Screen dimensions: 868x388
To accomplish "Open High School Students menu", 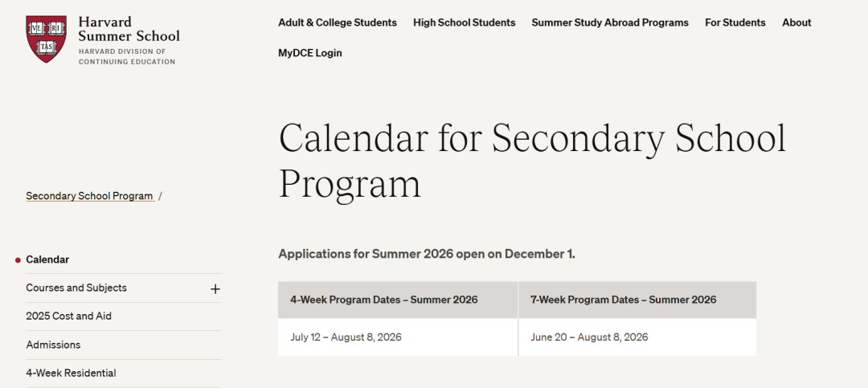I will pos(464,22).
